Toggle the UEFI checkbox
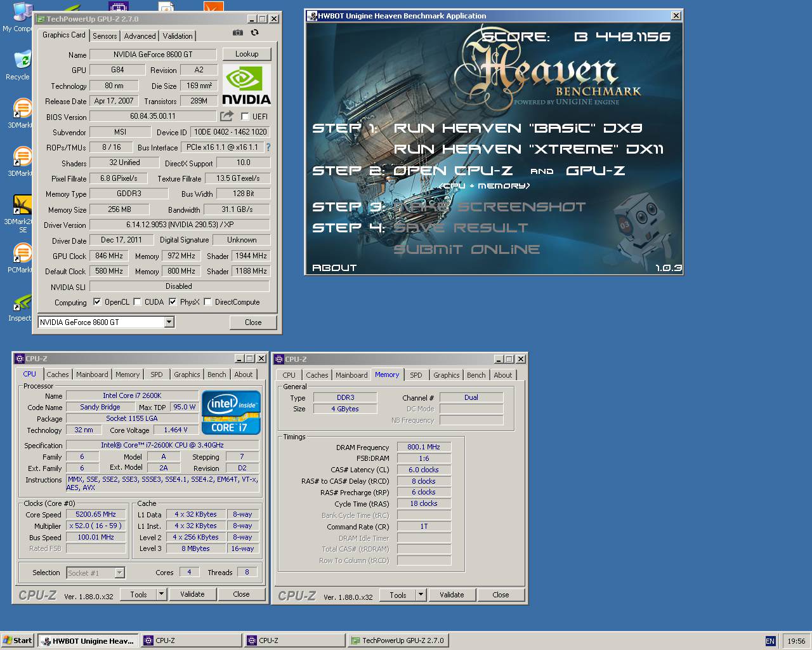This screenshot has height=650, width=812. [x=245, y=116]
